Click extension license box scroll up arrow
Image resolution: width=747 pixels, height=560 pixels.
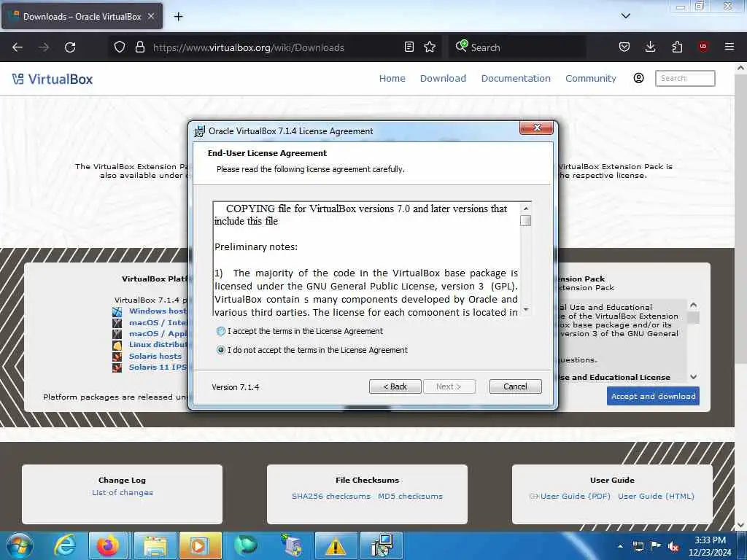(x=694, y=305)
